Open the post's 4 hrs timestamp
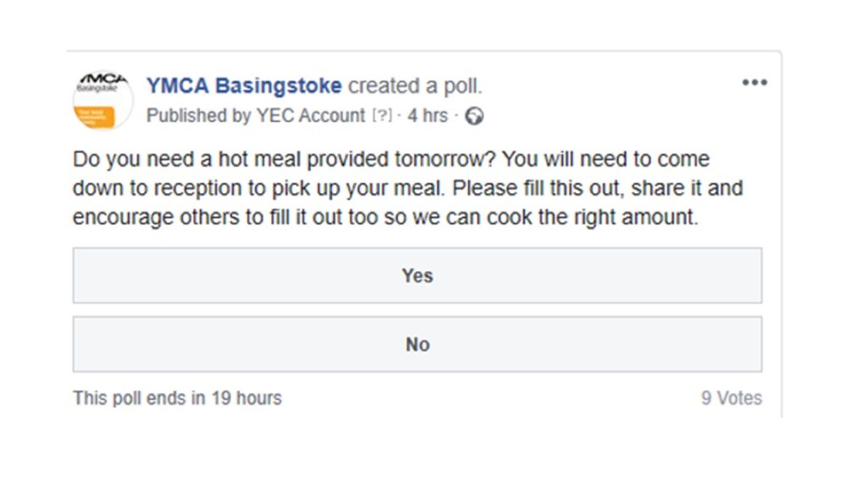The image size is (868, 488). pos(427,116)
